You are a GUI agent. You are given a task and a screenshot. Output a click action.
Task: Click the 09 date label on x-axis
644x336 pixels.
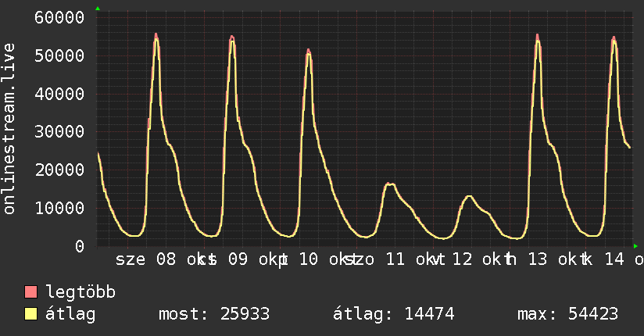[238, 259]
